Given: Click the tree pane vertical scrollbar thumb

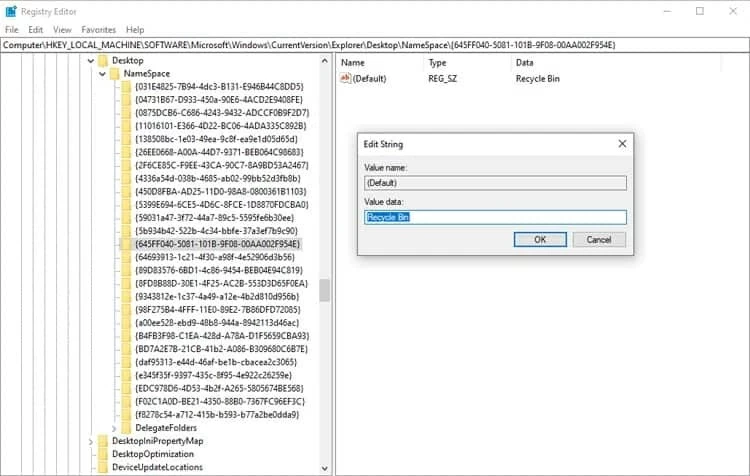Looking at the screenshot, I should 324,290.
